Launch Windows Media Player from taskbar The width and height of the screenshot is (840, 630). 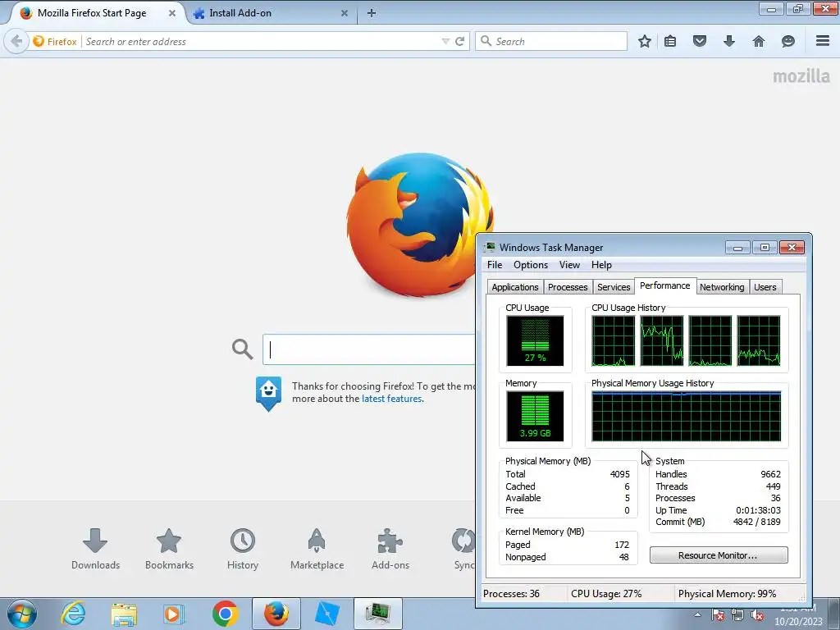pyautogui.click(x=174, y=614)
